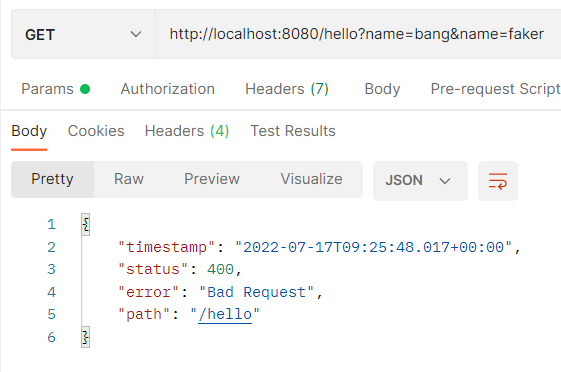Open the Test Results tab
561x372 pixels.
(x=293, y=131)
